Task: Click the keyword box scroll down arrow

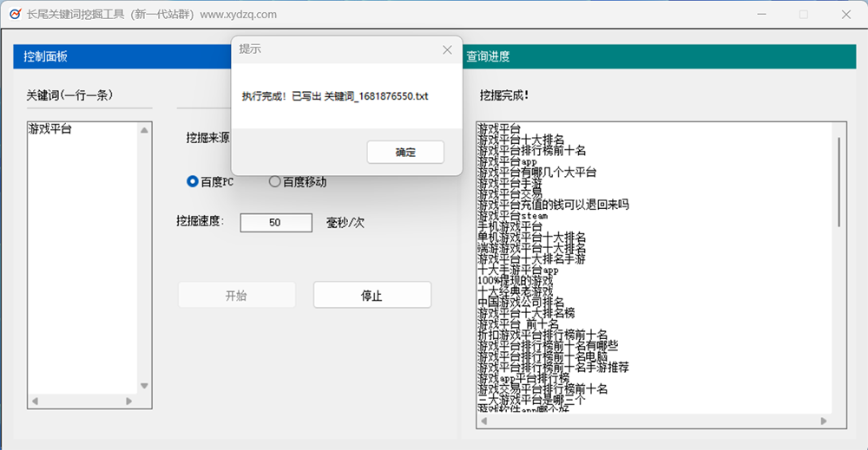Action: click(x=144, y=386)
